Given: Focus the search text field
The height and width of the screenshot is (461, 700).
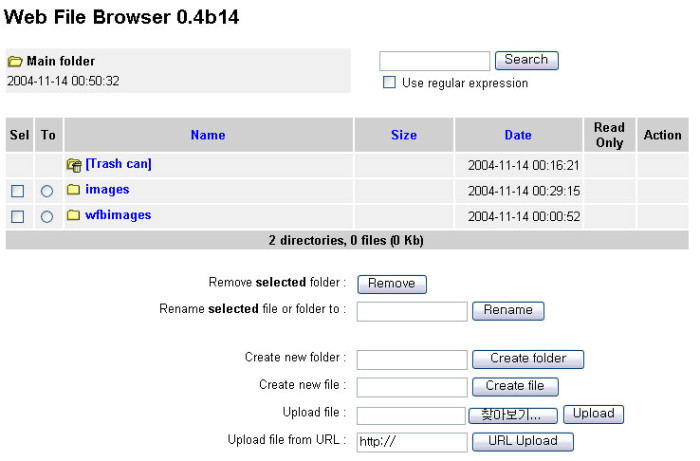Looking at the screenshot, I should point(435,61).
